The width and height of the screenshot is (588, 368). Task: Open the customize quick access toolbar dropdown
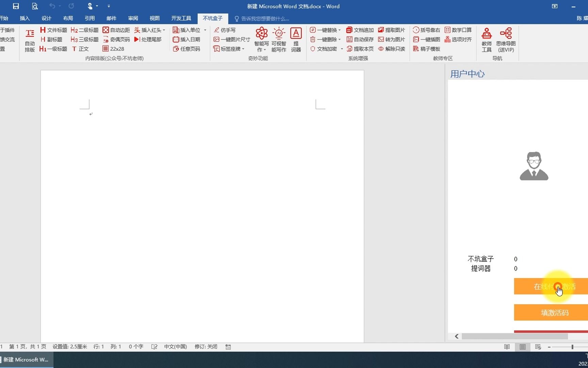pos(109,6)
